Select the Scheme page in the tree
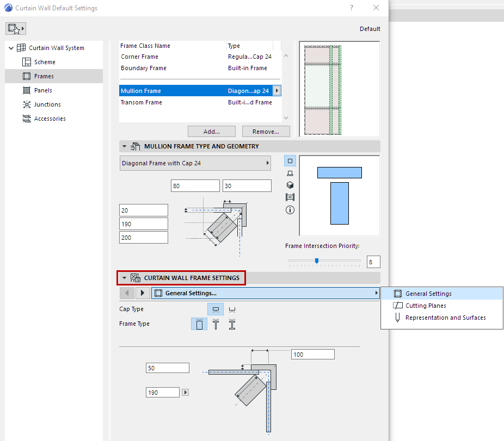Viewport: 504px width, 441px height. [44, 62]
